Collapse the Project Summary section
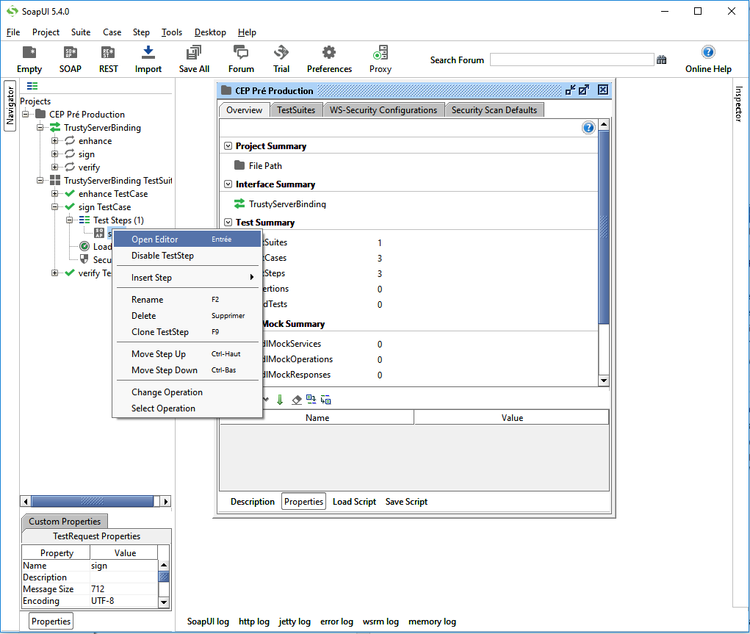This screenshot has width=750, height=634. 228,146
